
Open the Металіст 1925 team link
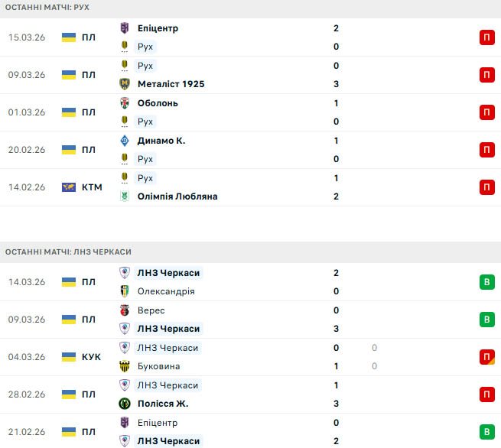171,84
